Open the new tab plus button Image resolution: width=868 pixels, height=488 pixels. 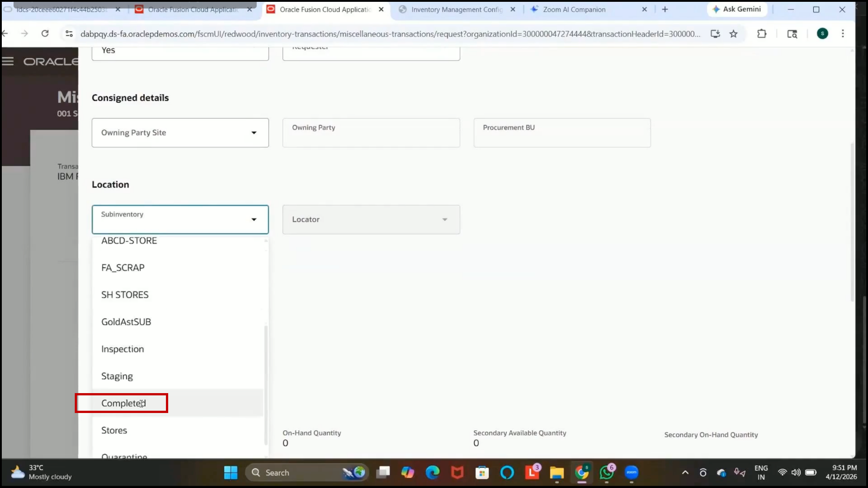[665, 9]
